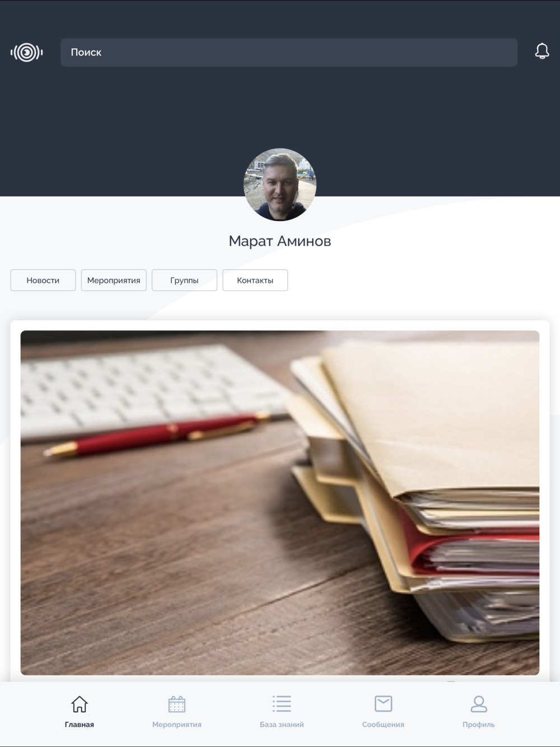Tap the knowledge base list icon
560x747 pixels.
(x=282, y=704)
